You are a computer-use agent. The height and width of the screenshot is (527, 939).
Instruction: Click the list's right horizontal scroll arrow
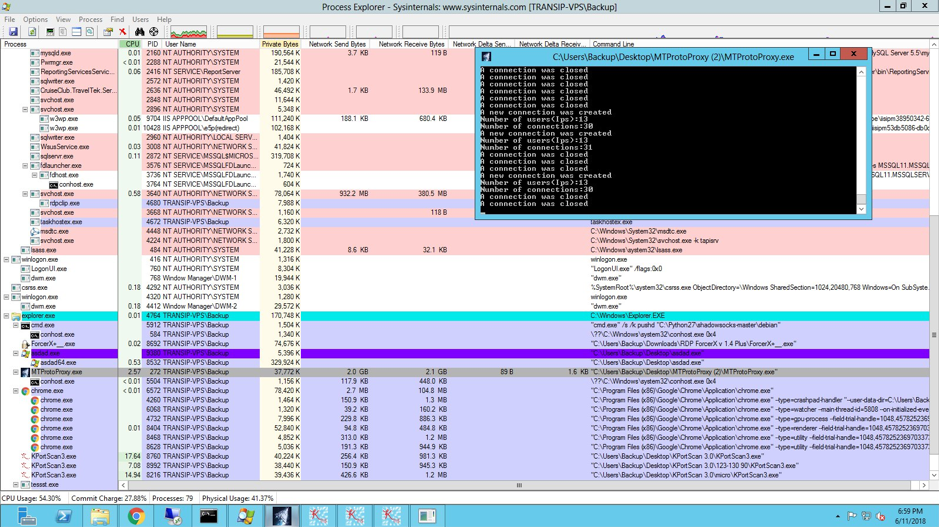pos(923,485)
